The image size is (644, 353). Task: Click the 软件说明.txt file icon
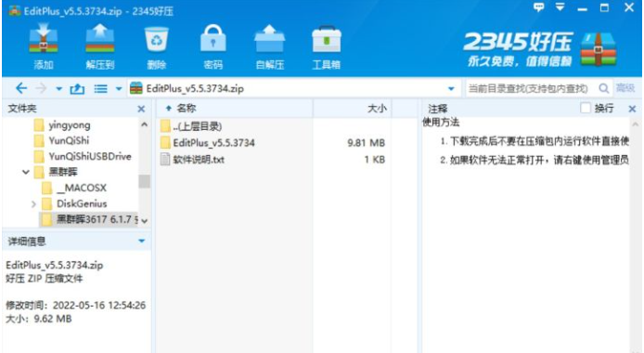[x=164, y=160]
